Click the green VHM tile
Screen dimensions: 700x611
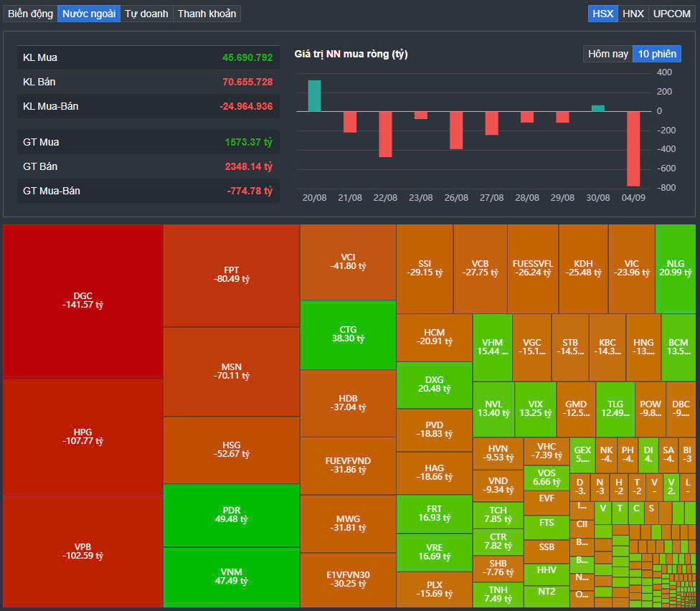click(x=493, y=347)
